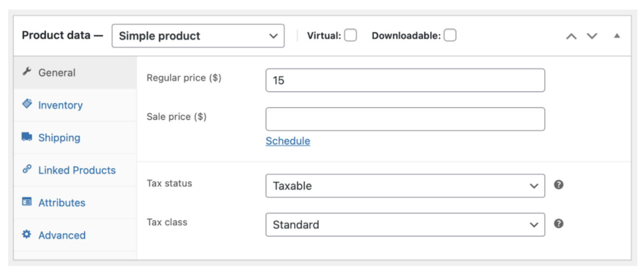This screenshot has width=644, height=276.
Task: Open the Attributes tab
Action: pos(75,202)
